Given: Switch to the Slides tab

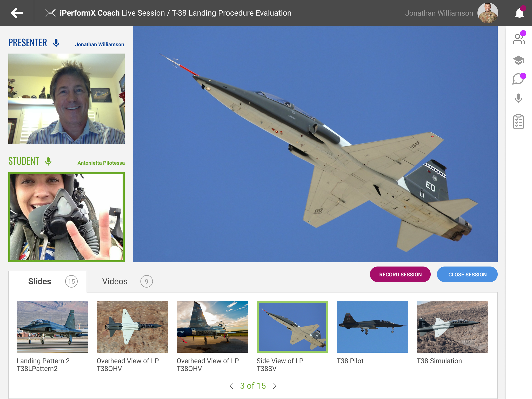Looking at the screenshot, I should 48,281.
